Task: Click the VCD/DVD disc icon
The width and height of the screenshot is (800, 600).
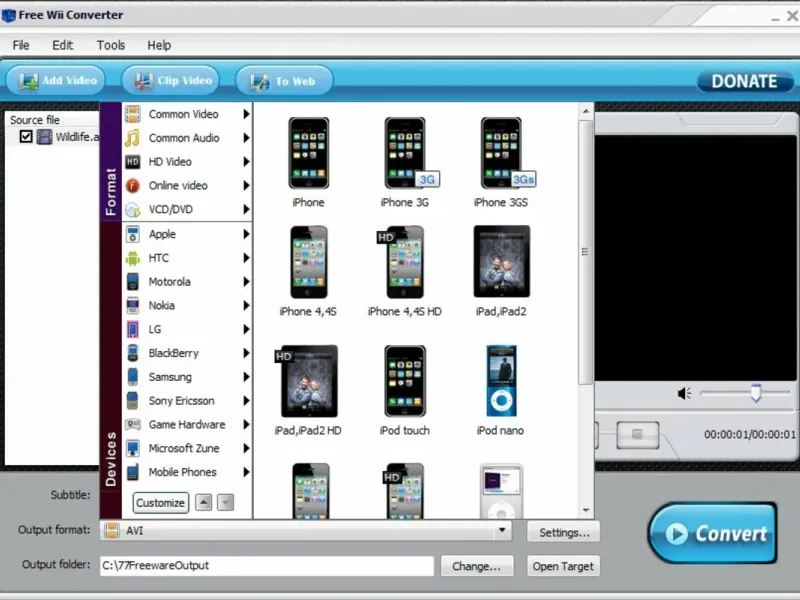Action: 133,210
